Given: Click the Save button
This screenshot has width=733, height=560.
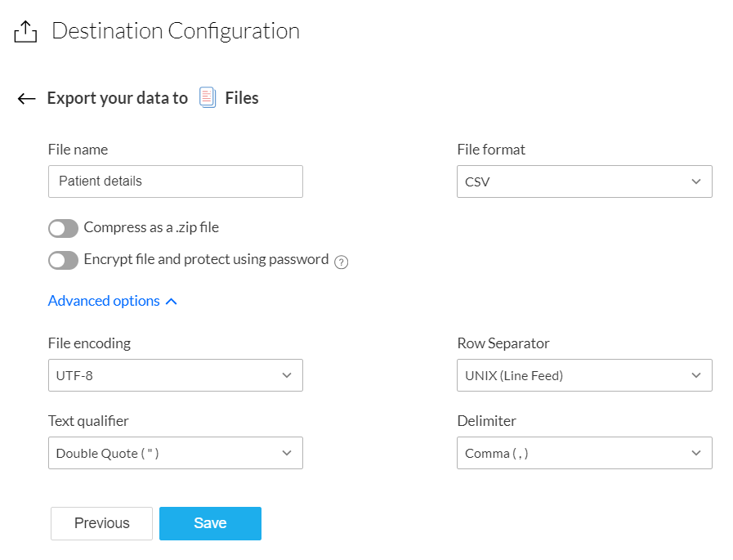Looking at the screenshot, I should 210,523.
